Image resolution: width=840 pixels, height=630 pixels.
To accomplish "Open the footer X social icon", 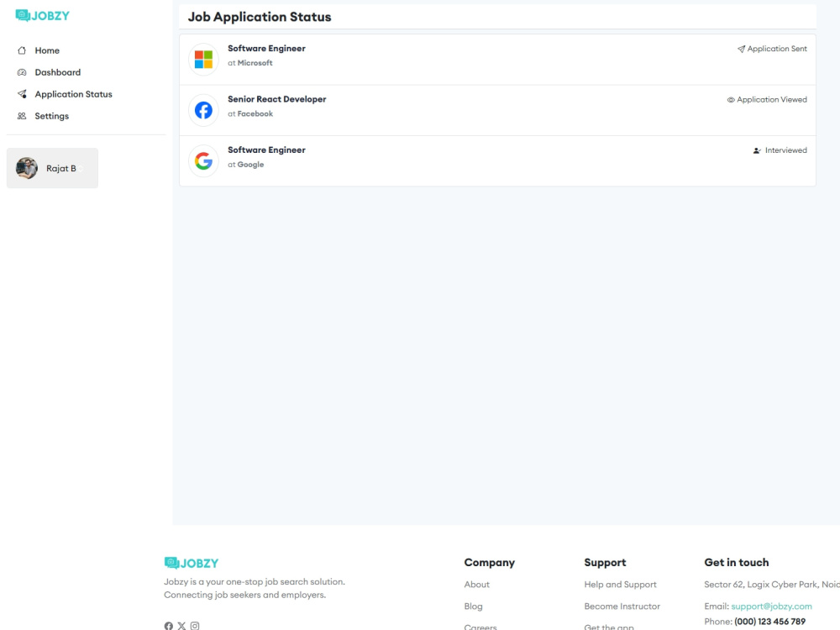I will click(181, 626).
